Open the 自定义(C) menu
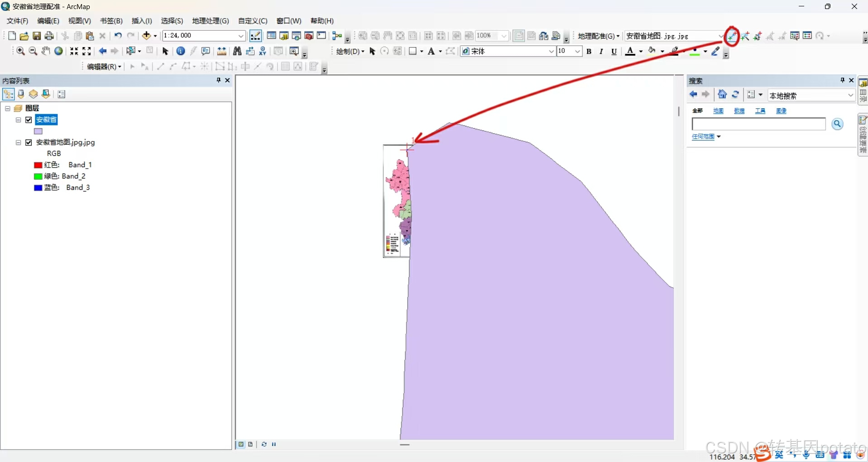Viewport: 868px width, 462px height. (253, 21)
